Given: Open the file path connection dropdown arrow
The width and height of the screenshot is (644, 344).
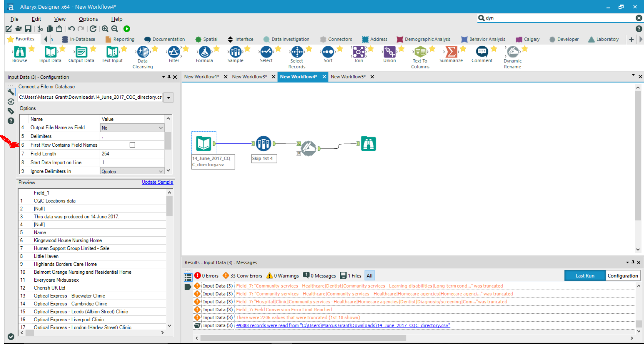Looking at the screenshot, I should pos(169,98).
